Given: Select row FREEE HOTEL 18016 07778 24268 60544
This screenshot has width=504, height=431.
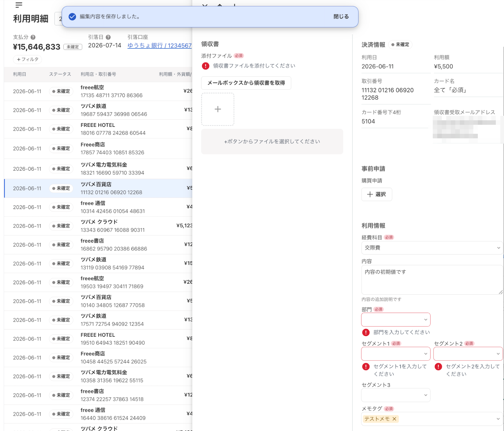Looking at the screenshot, I should click(x=98, y=129).
